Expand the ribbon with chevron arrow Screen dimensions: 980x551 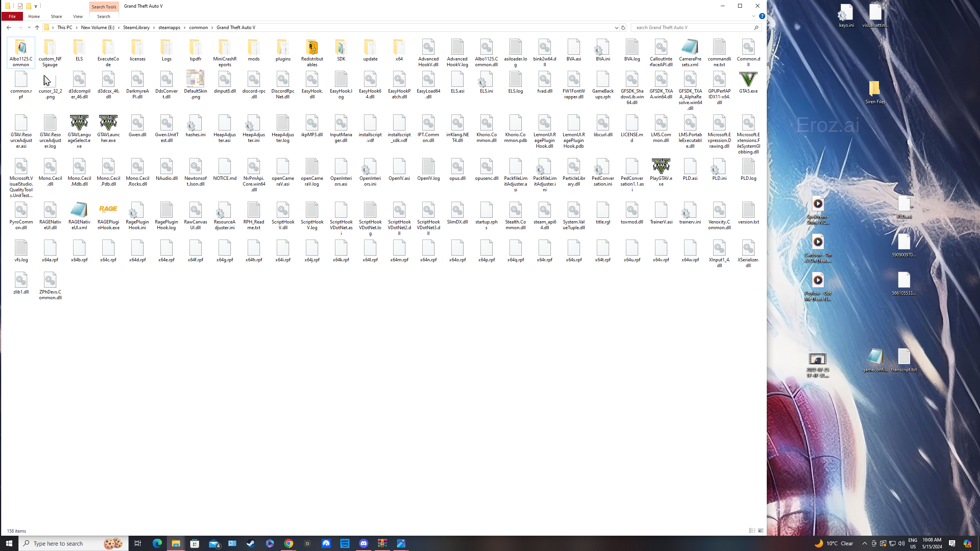(x=753, y=16)
